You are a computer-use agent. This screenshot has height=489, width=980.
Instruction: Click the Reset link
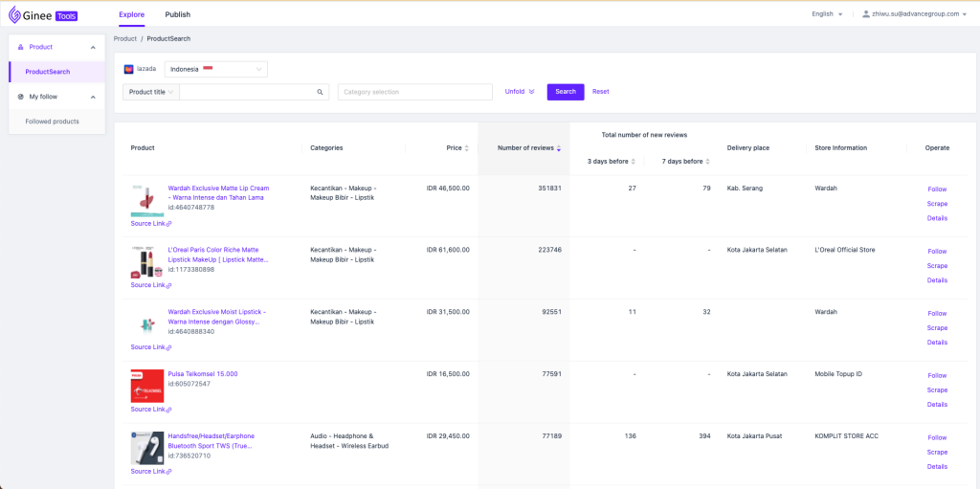601,91
